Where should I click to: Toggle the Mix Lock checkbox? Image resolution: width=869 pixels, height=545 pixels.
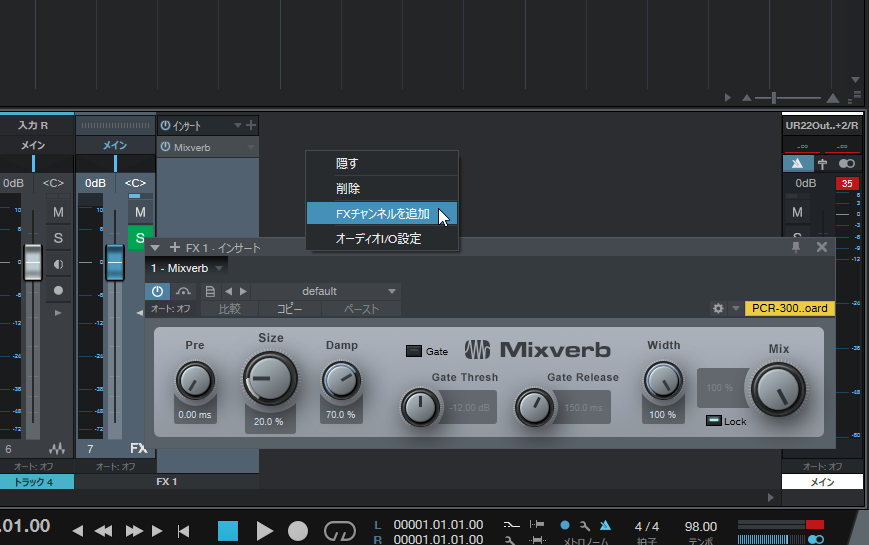coord(713,421)
